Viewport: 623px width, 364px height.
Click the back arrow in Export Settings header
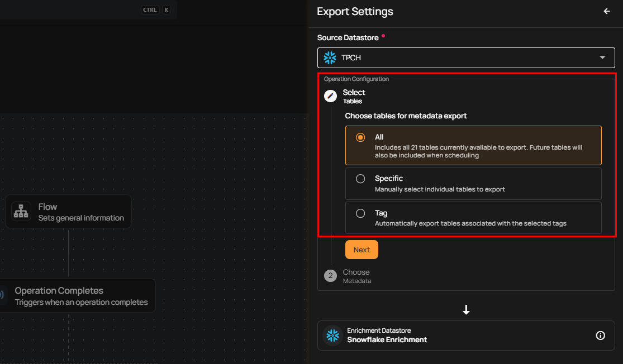pyautogui.click(x=607, y=11)
